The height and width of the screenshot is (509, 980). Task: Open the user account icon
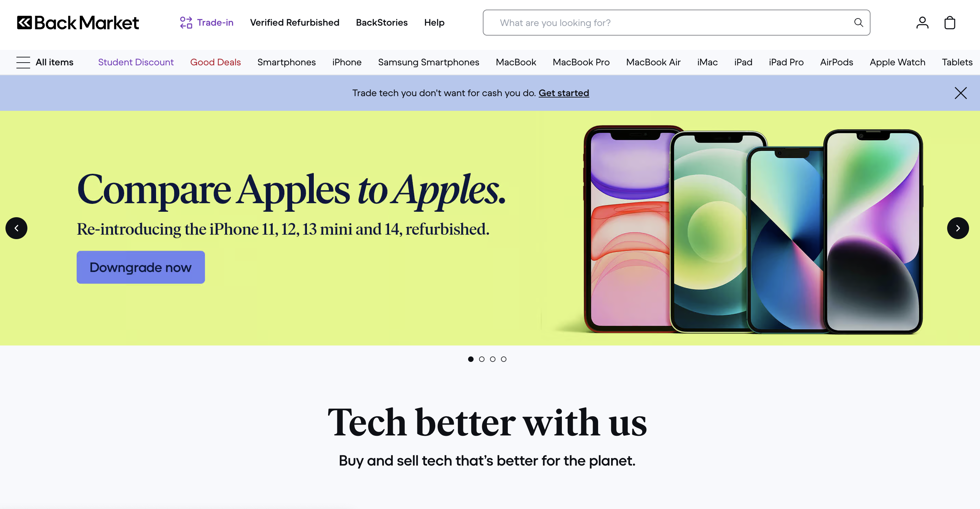point(921,22)
